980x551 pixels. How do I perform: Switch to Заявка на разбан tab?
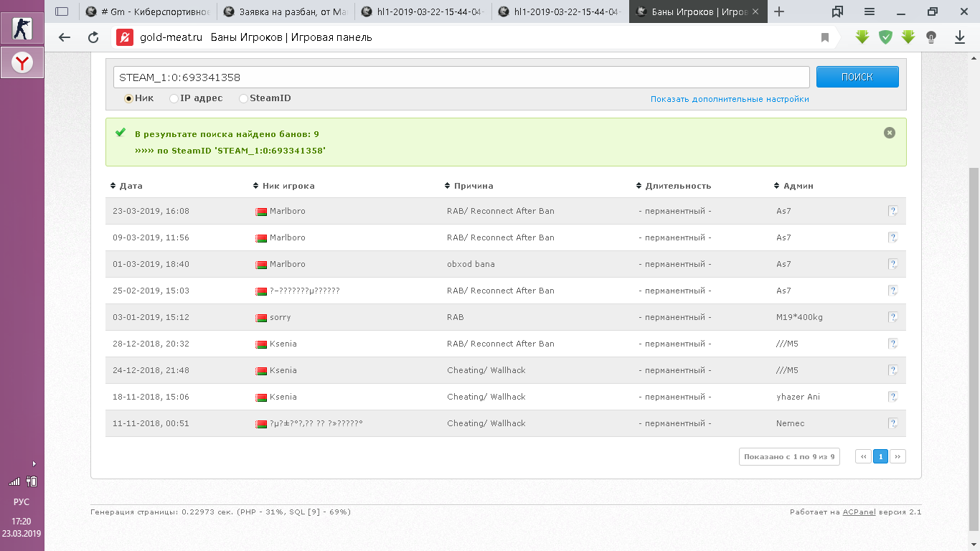pyautogui.click(x=285, y=11)
